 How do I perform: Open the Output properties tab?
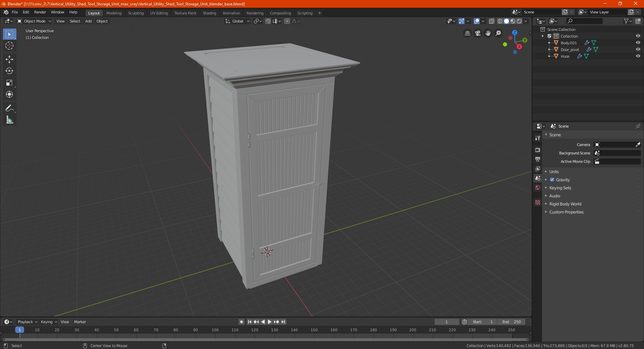coord(538,159)
